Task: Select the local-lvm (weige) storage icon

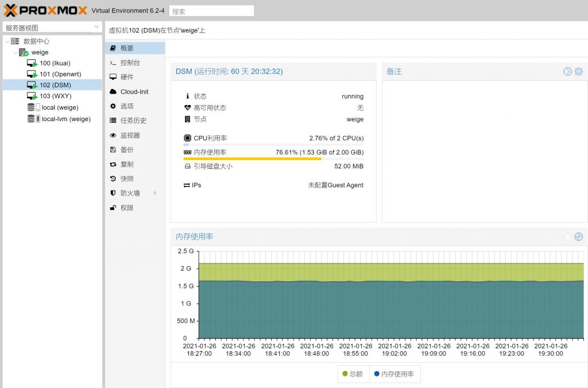Action: (31, 119)
